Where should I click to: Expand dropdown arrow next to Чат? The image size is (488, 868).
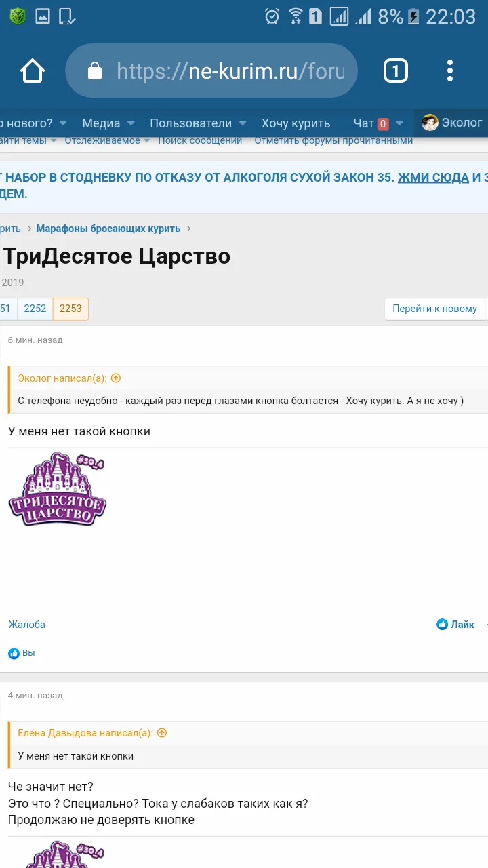click(x=399, y=123)
